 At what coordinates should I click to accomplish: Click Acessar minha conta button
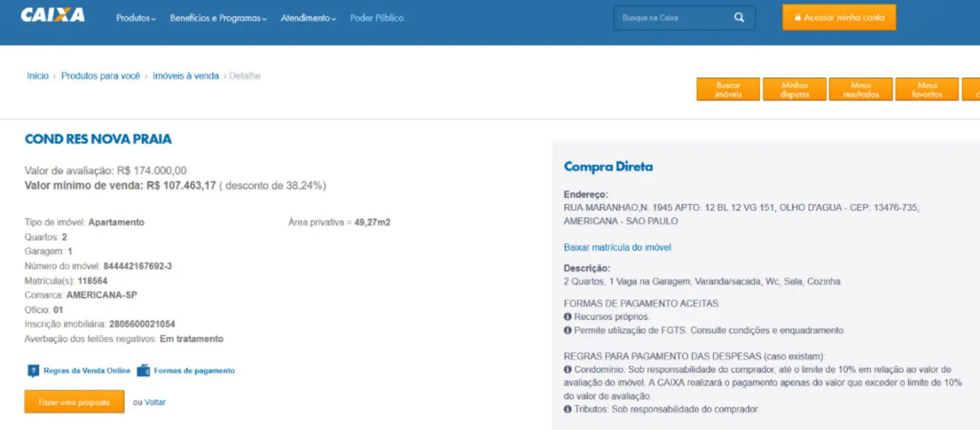pyautogui.click(x=838, y=18)
